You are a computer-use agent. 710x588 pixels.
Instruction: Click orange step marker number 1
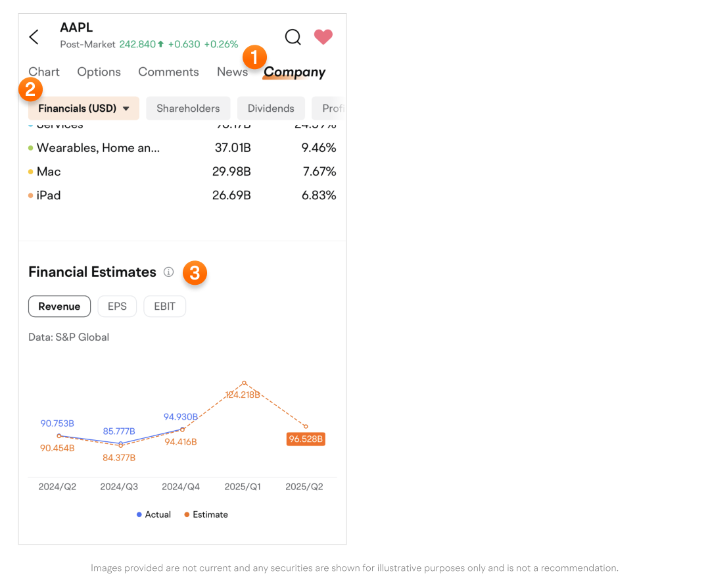[x=254, y=57]
